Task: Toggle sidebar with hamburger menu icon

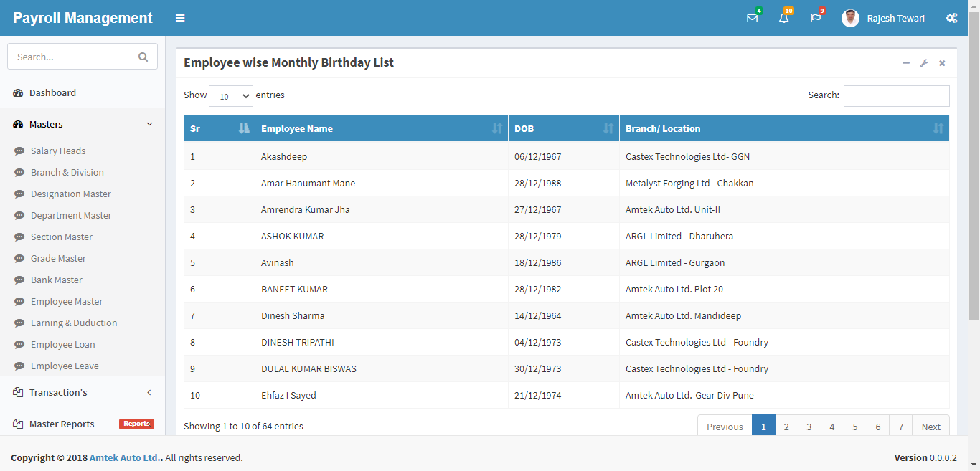Action: 180,18
